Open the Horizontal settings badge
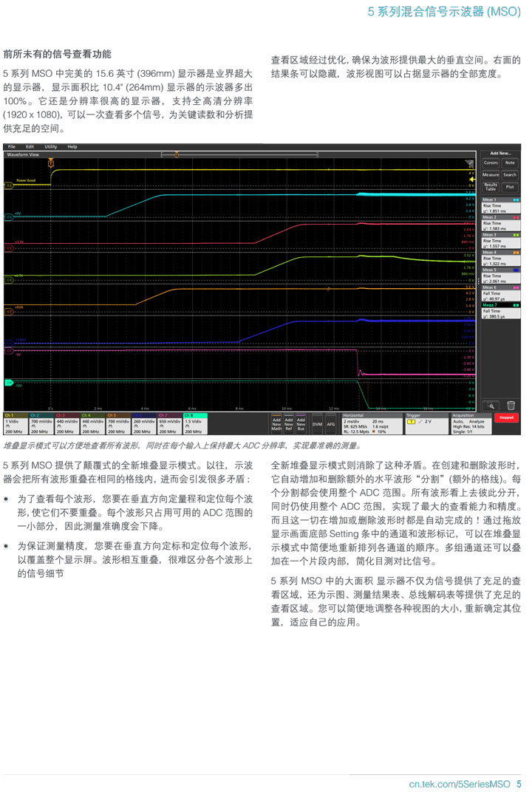 pos(372,424)
